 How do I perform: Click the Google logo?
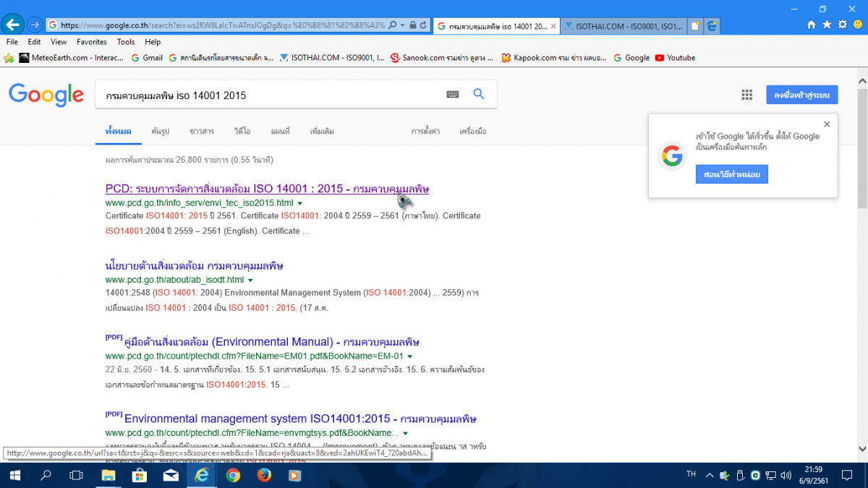(x=46, y=95)
